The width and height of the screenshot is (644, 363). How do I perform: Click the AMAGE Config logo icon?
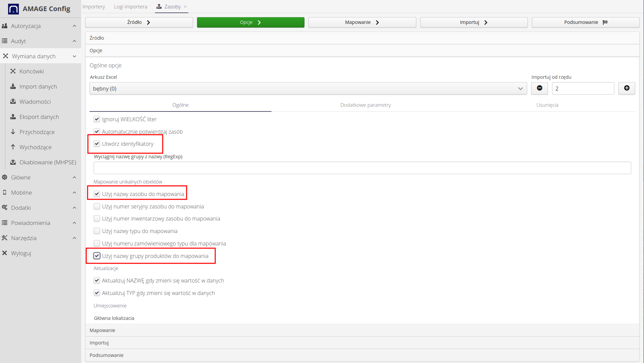click(x=13, y=9)
